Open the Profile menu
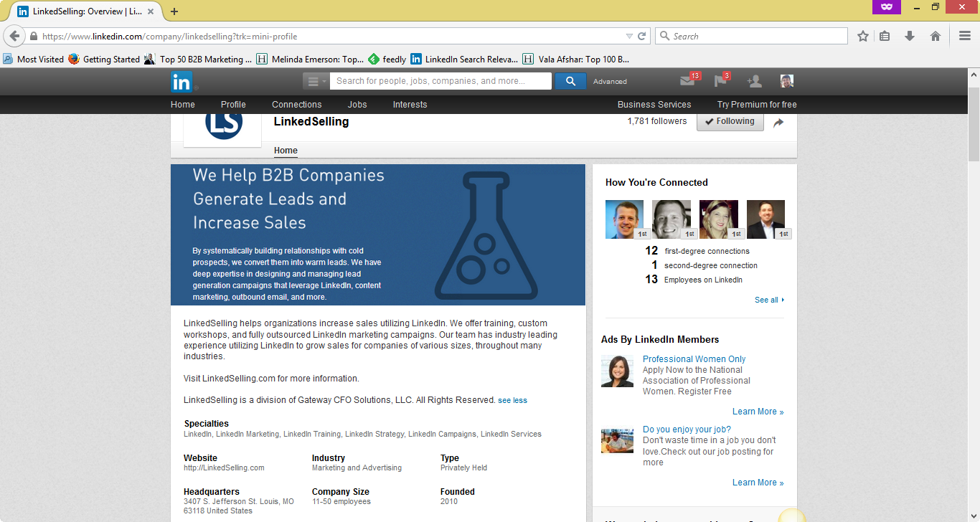The image size is (980, 522). click(233, 105)
